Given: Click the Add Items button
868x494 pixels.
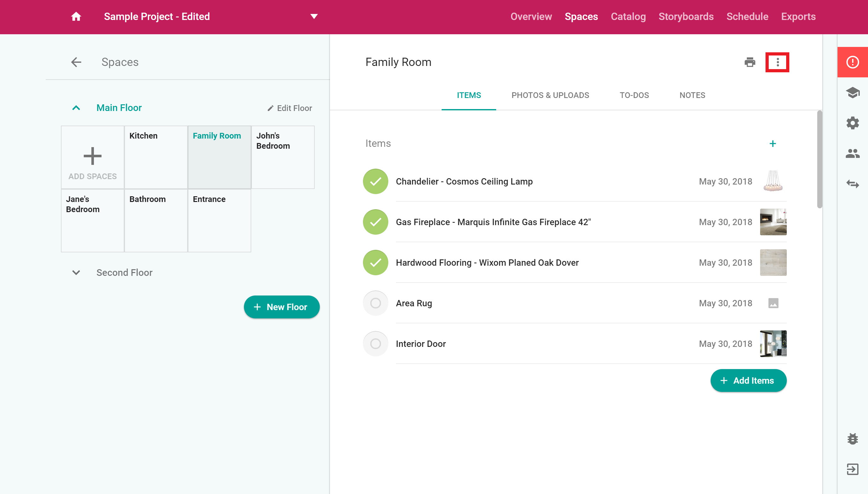Looking at the screenshot, I should coord(748,380).
